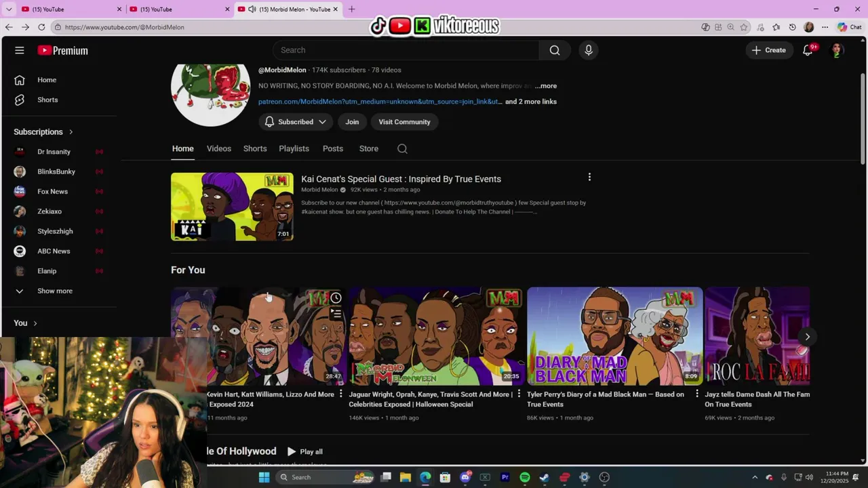Open the browser tab search dropdown
Screen dimensions: 868x488
click(x=9, y=9)
